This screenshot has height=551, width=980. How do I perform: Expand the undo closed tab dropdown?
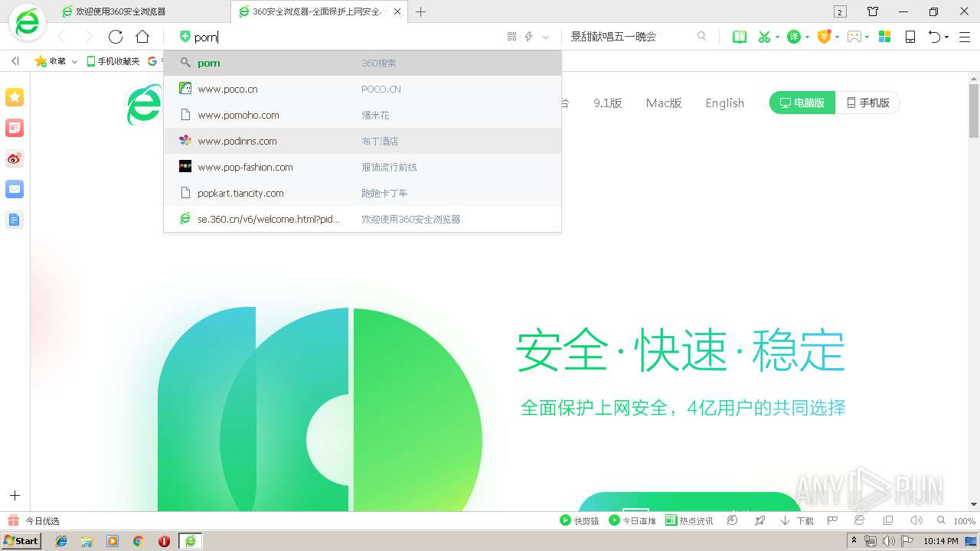tap(946, 37)
